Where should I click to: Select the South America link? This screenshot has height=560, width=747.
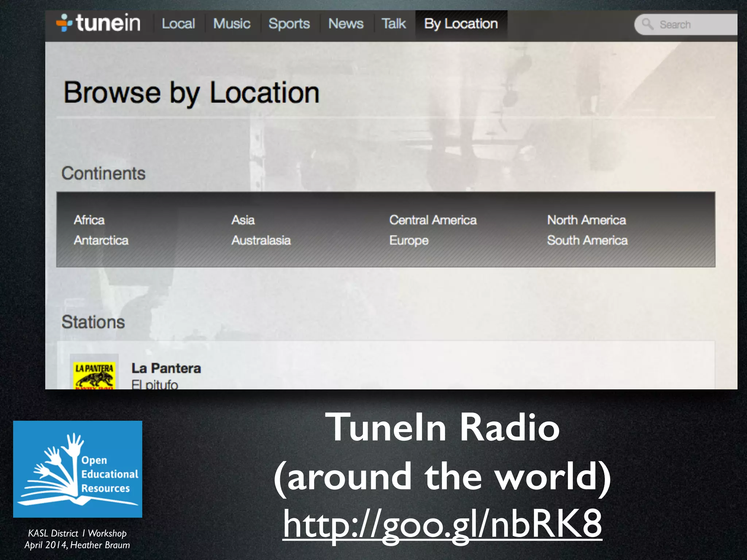tap(587, 240)
